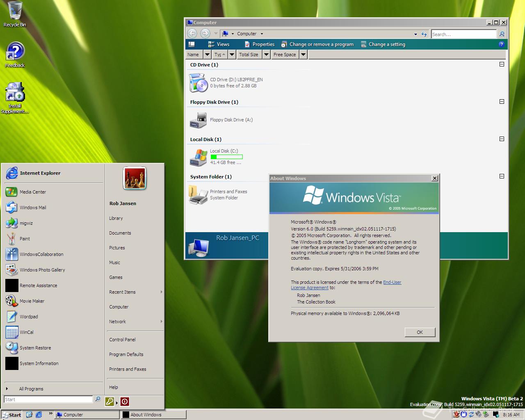Click the taskbar clock showing 8:16 AM
This screenshot has width=525, height=420.
[511, 415]
